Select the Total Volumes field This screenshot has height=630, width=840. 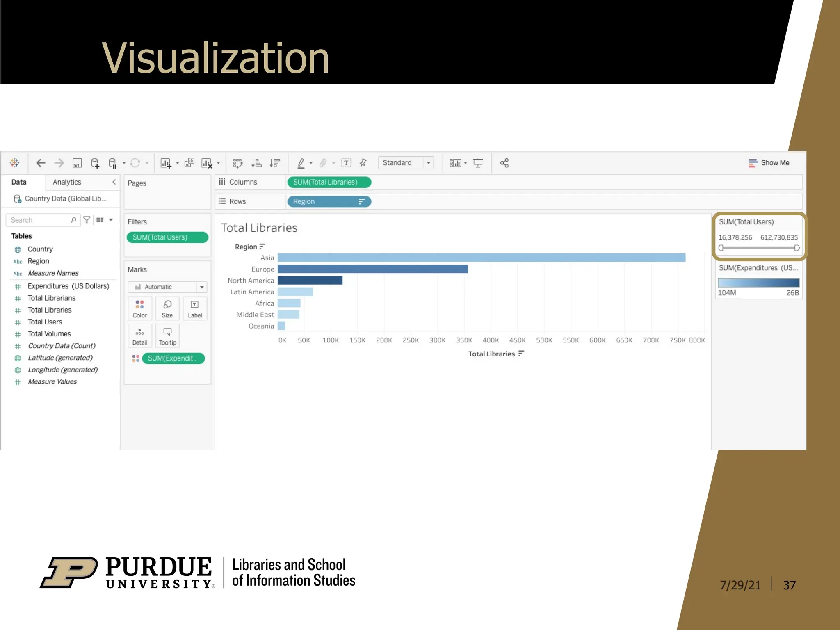coord(49,334)
